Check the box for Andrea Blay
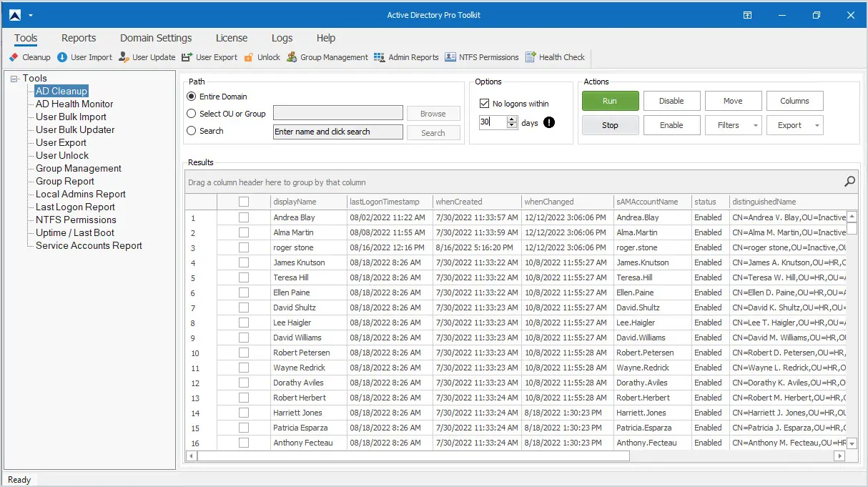This screenshot has width=868, height=487. pyautogui.click(x=244, y=217)
